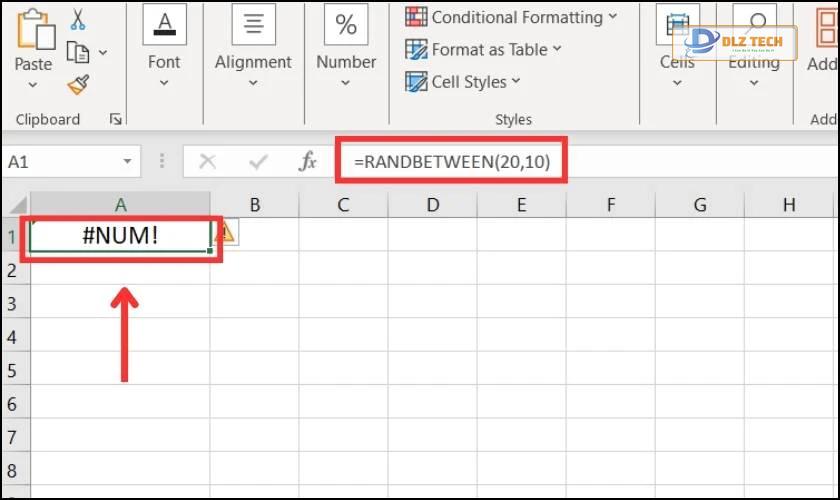This screenshot has height=500, width=840.
Task: Click the error warning icon beside A1
Action: [227, 232]
